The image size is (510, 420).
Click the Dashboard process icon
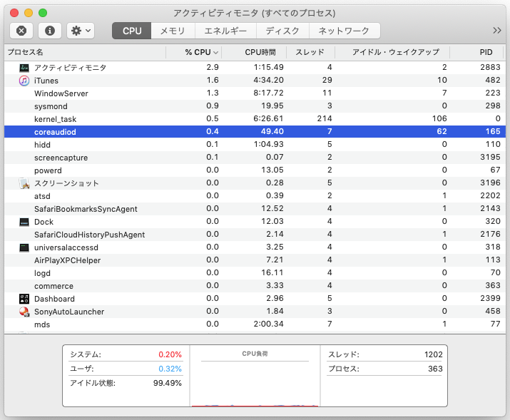point(24,299)
